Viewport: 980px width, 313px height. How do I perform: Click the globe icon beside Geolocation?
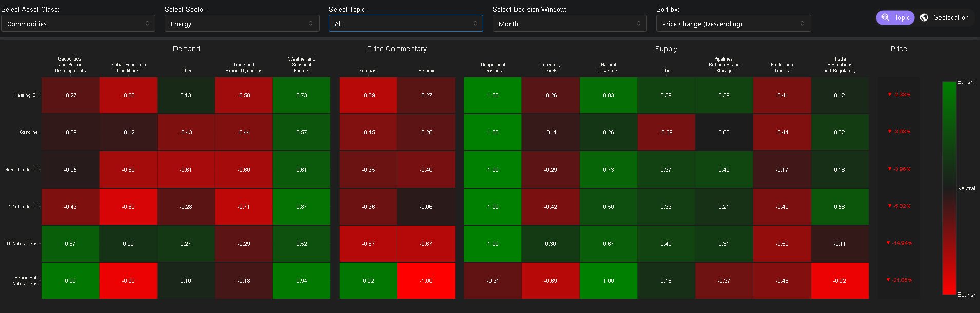pyautogui.click(x=924, y=17)
